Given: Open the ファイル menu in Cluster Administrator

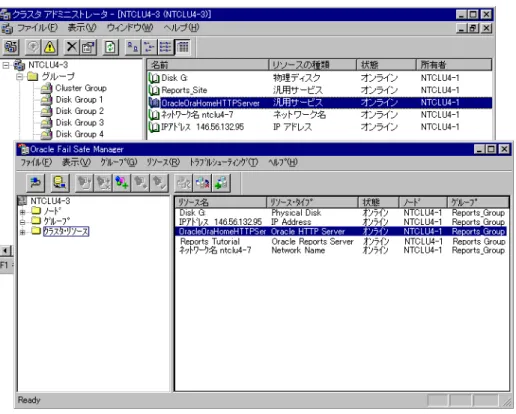Looking at the screenshot, I should point(37,28).
